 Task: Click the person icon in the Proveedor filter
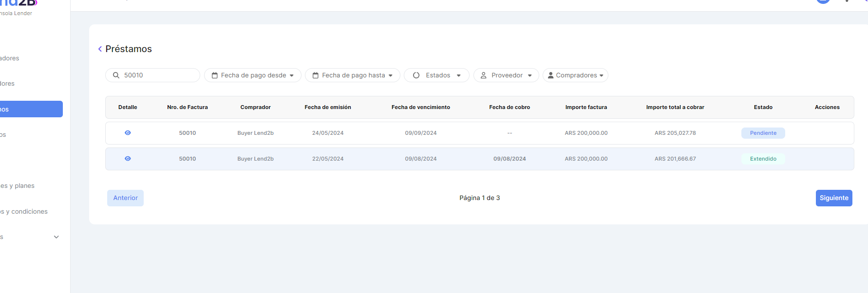483,75
